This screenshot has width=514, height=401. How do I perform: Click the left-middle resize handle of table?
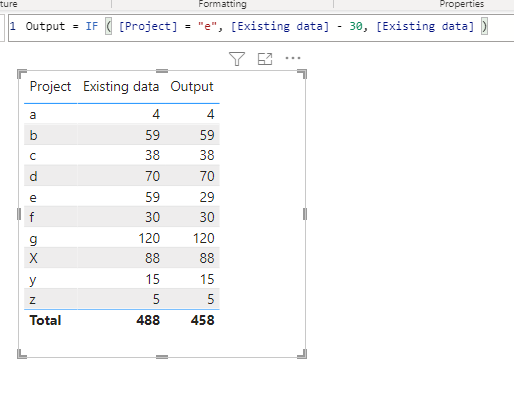tap(19, 214)
